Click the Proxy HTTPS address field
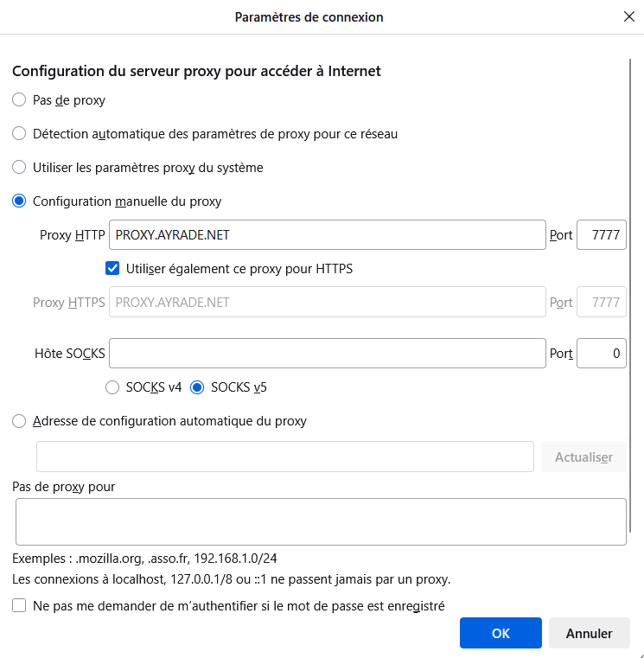Screen dimensions: 644x658 tap(328, 302)
